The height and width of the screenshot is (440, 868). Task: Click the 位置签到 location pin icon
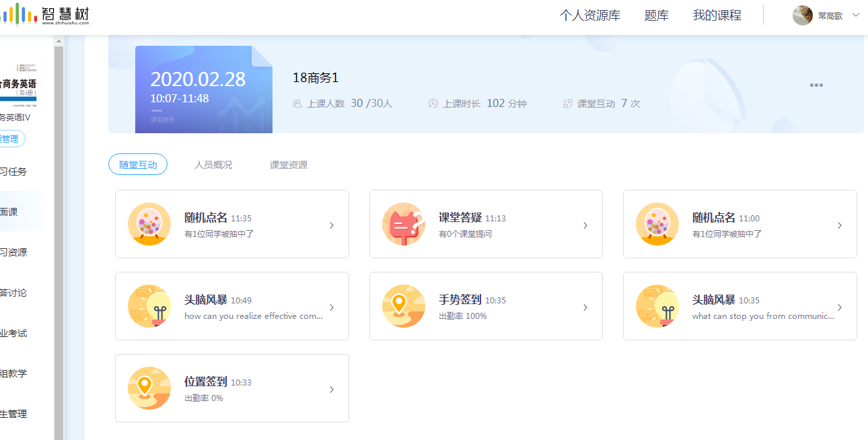[x=149, y=388]
